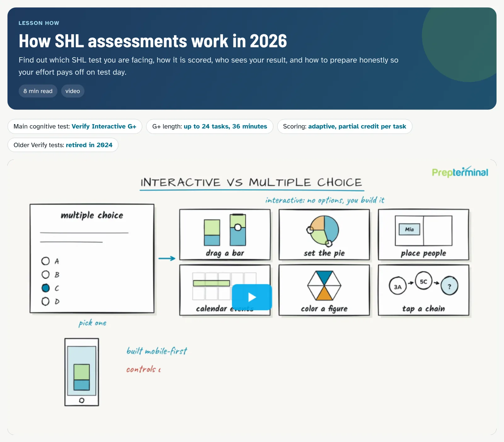Play the Interactive vs Multiple Choice video
Viewport: 504px width, 442px height.
(252, 297)
